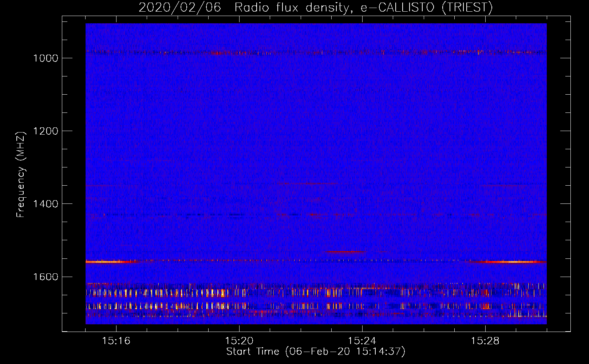The height and width of the screenshot is (364, 589).
Task: Click the 15:28 time tick label
Action: [x=485, y=341]
